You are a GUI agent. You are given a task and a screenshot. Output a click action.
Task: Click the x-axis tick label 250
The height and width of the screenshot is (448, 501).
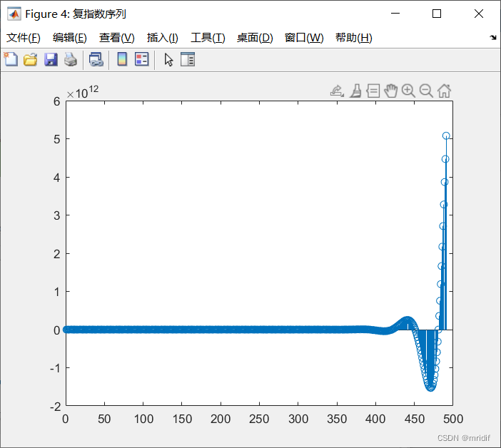[259, 419]
